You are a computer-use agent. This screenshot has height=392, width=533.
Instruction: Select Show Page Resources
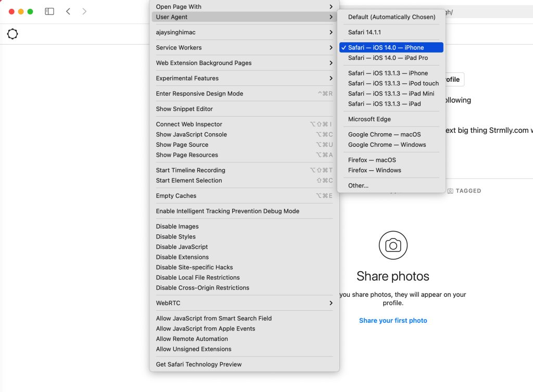click(x=244, y=155)
